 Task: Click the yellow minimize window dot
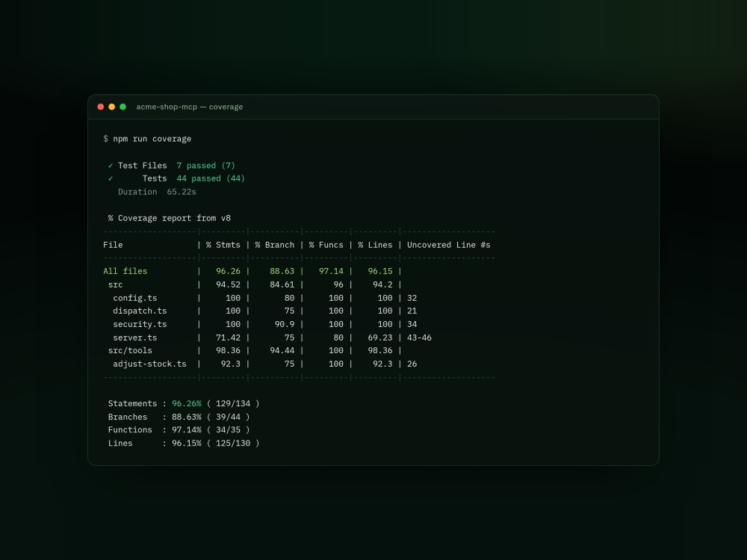click(111, 107)
